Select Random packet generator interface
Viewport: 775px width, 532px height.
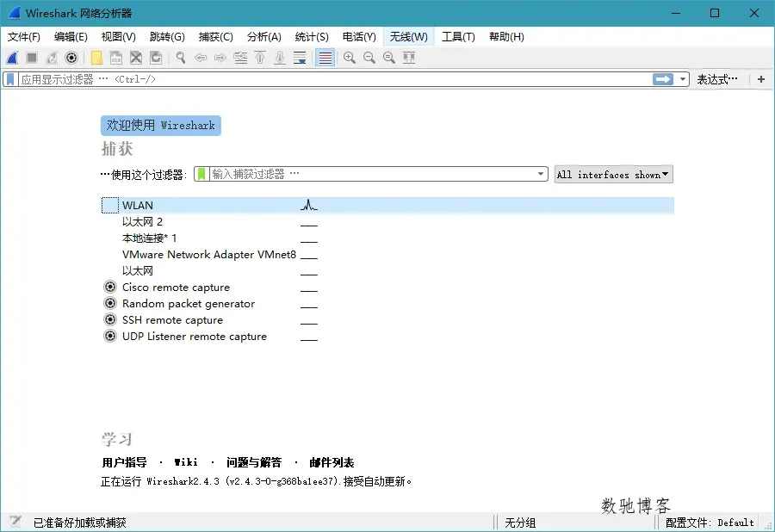point(189,303)
